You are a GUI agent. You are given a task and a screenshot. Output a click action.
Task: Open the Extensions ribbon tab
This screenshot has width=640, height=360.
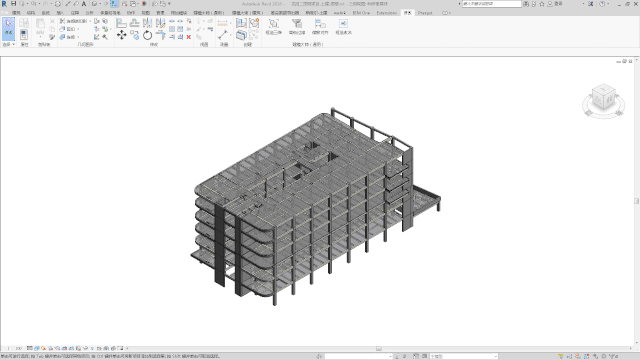tap(386, 13)
